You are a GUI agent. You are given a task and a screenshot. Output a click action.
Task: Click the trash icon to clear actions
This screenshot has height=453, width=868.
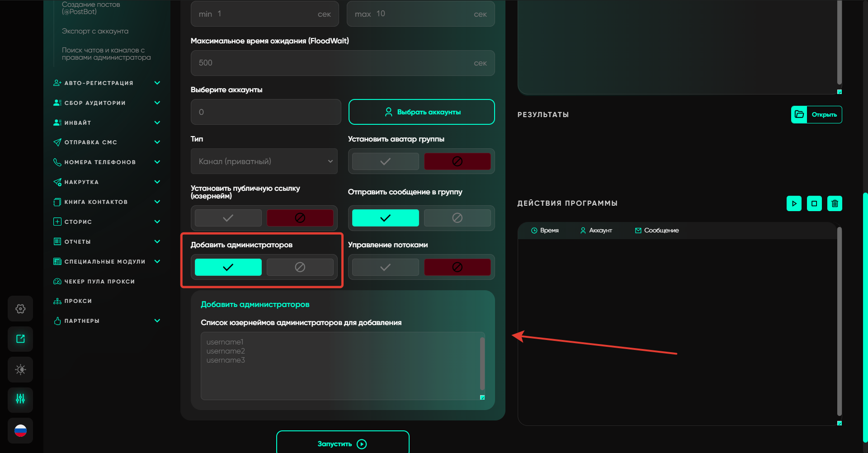click(835, 203)
